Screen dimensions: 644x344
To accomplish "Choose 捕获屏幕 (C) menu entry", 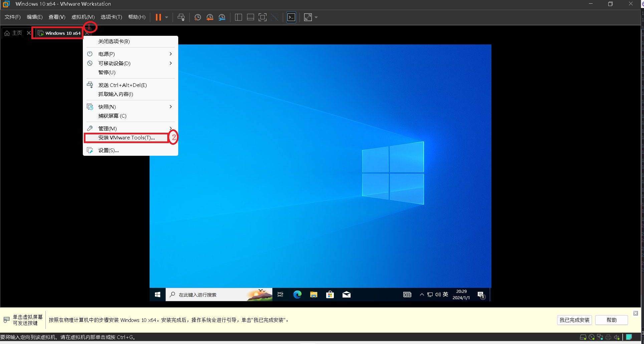I will tap(131, 116).
